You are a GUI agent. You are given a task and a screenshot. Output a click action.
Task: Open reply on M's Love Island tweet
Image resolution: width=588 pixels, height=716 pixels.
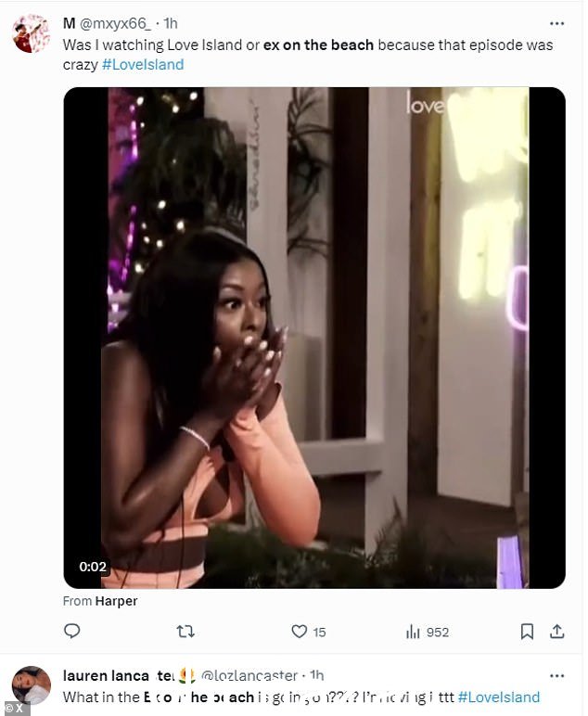pos(71,631)
